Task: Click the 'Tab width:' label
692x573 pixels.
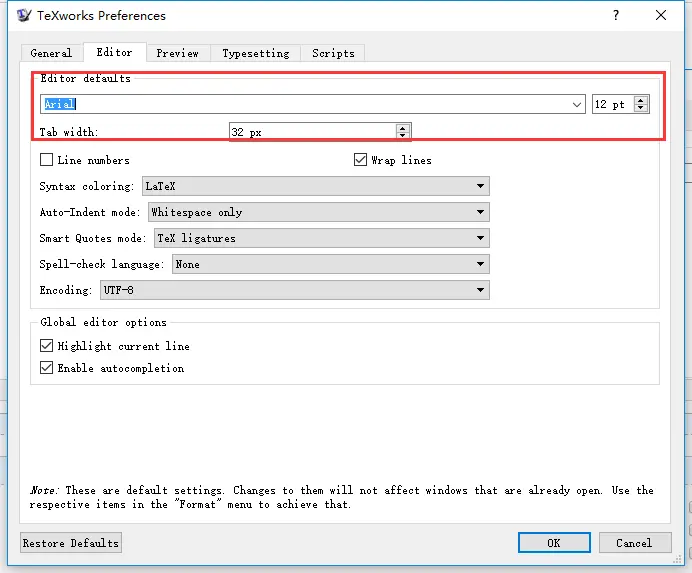Action: click(68, 132)
